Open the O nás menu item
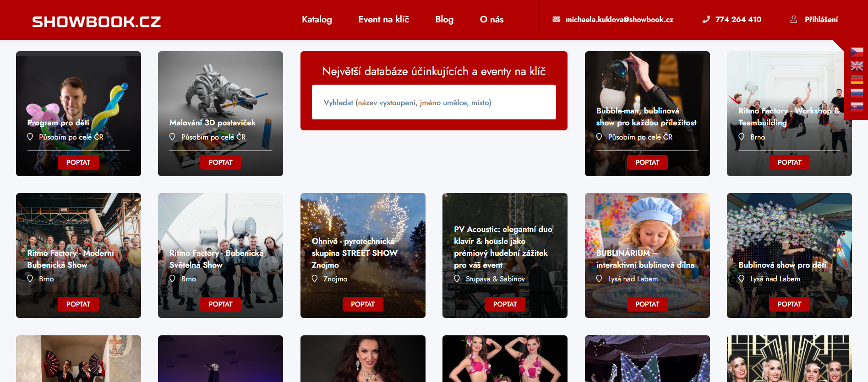The width and height of the screenshot is (868, 382). 491,19
